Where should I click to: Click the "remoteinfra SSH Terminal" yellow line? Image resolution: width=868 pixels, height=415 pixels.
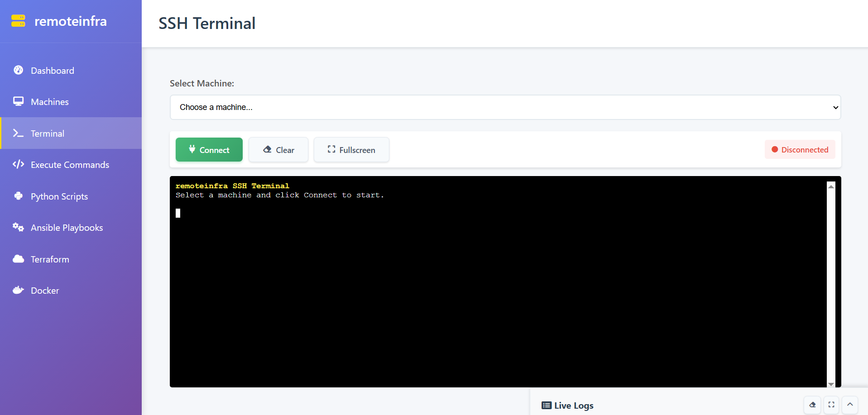coord(232,186)
